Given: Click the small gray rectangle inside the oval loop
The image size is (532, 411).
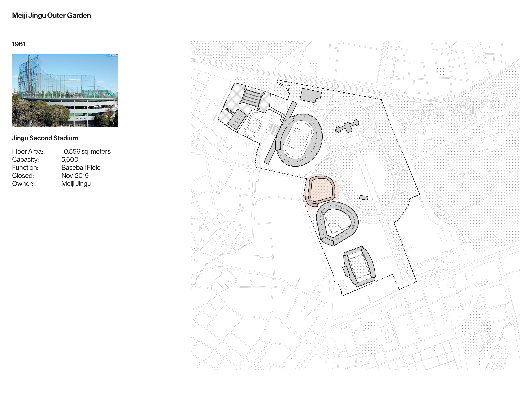Looking at the screenshot, I should [364, 197].
